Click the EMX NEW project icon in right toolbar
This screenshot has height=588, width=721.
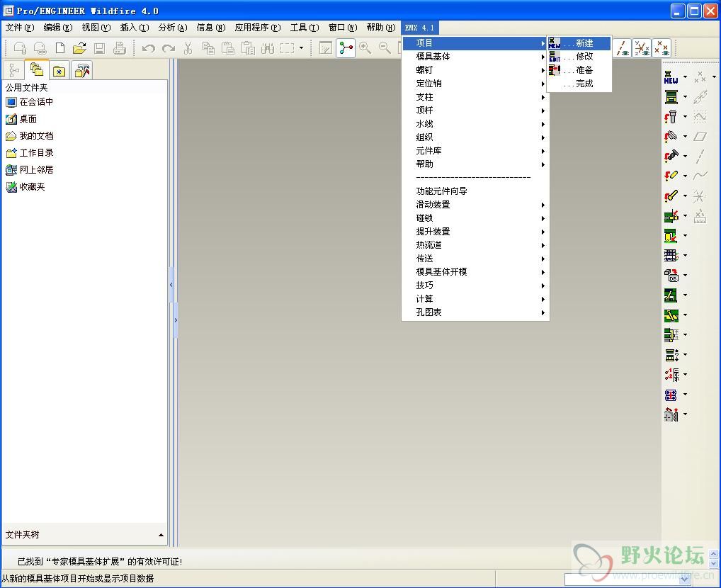click(671, 77)
